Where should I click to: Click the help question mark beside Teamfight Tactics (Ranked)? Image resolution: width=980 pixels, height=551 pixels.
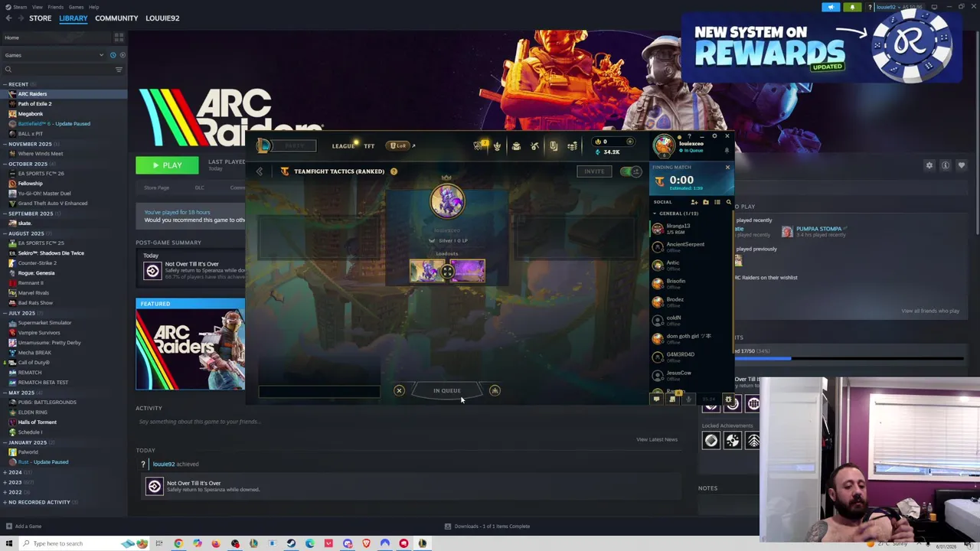click(394, 171)
